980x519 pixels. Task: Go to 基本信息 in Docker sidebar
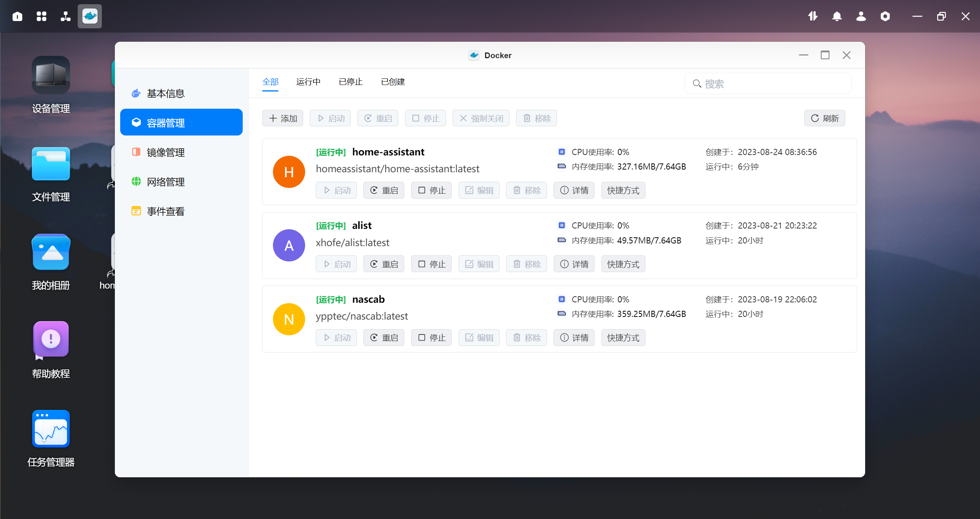tap(181, 93)
